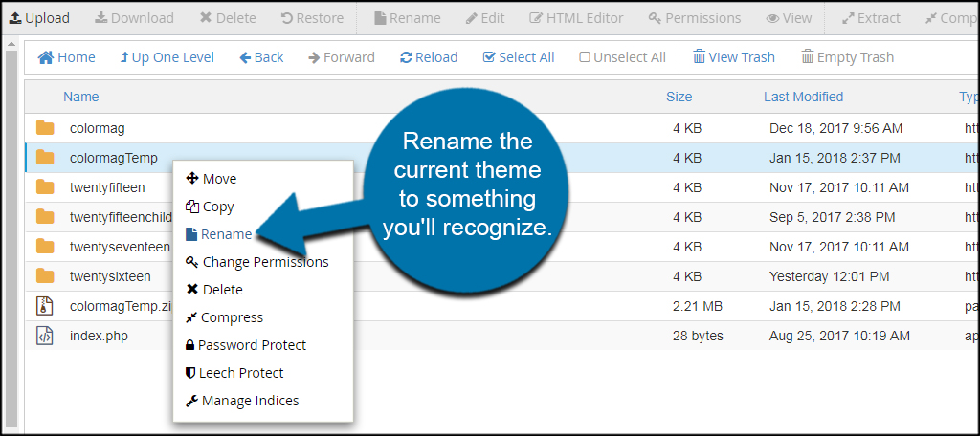Screen dimensions: 980x436
Task: Click the Upload toolbar button
Action: [40, 18]
